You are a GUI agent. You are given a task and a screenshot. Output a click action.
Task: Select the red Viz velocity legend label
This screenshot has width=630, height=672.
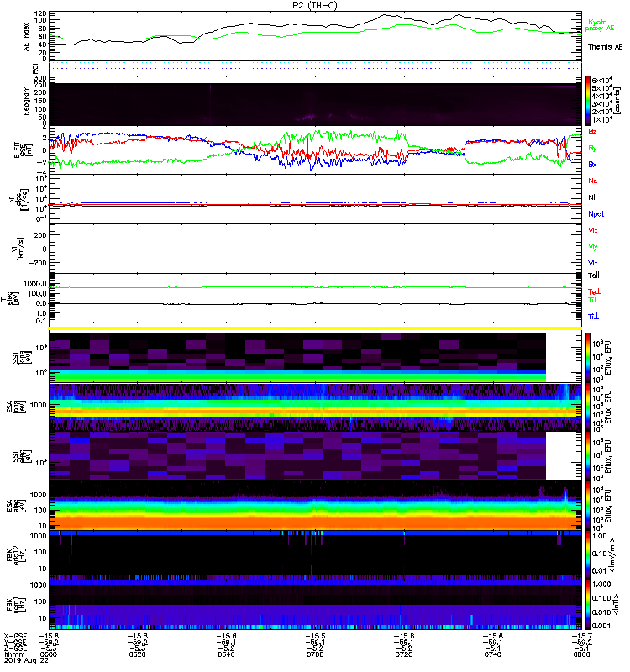(x=592, y=230)
